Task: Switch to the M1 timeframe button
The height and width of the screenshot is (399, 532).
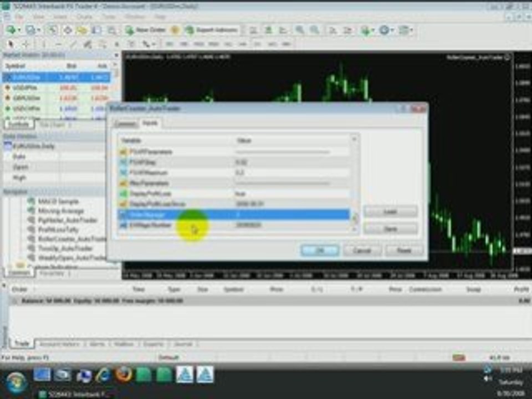Action: click(170, 44)
